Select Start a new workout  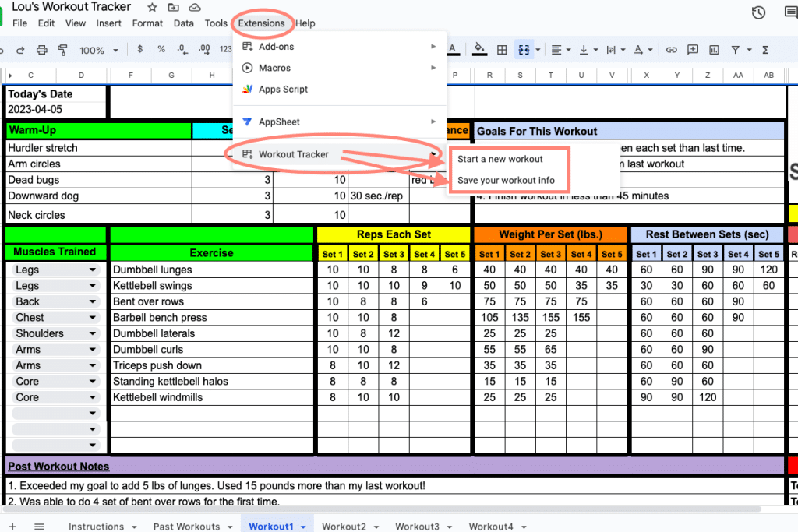(x=500, y=159)
